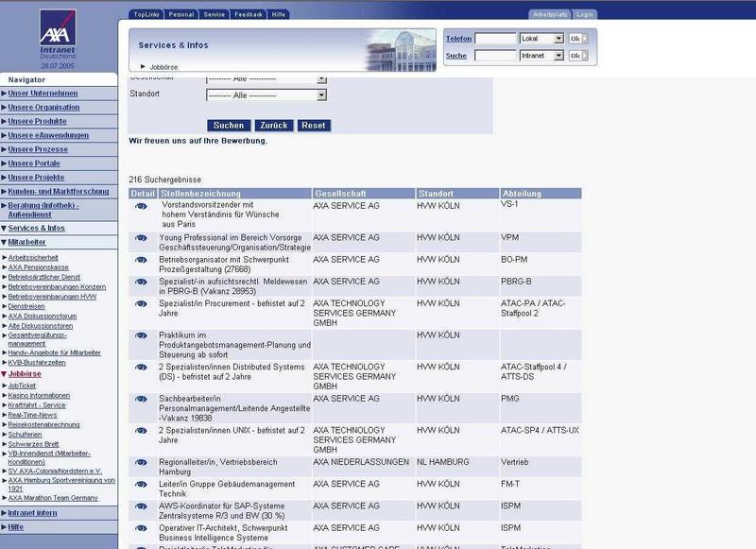The height and width of the screenshot is (549, 756).
Task: Open the Dienstreisen link
Action: [26, 306]
